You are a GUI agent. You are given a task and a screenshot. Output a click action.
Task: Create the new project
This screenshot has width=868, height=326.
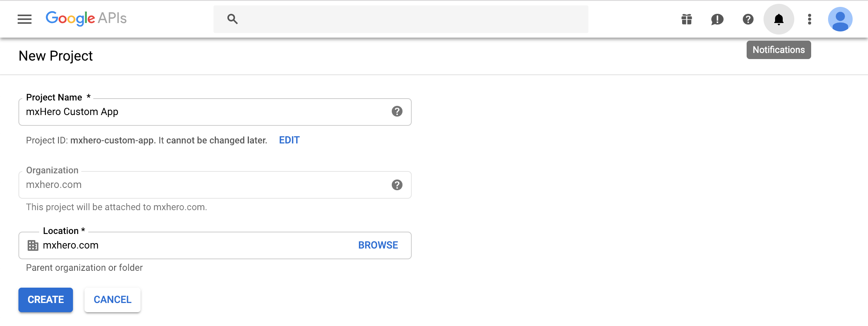coord(46,300)
